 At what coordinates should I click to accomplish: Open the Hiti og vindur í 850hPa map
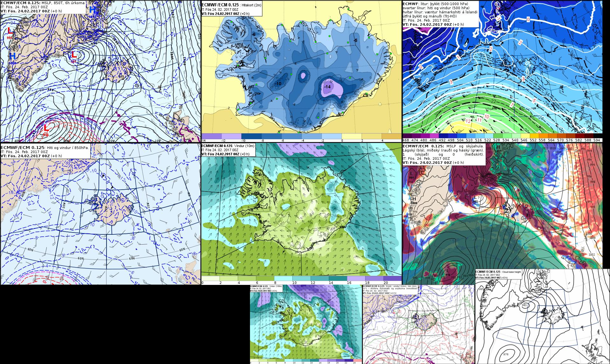pos(101,214)
